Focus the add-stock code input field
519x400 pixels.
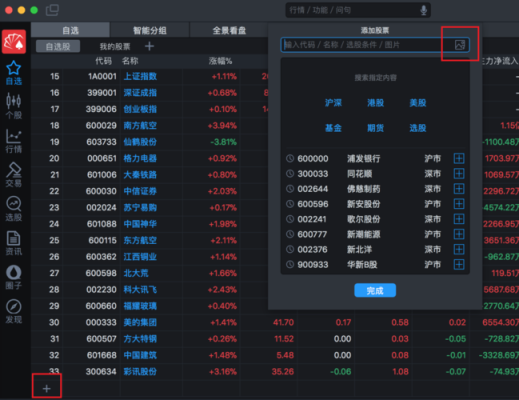pyautogui.click(x=375, y=45)
